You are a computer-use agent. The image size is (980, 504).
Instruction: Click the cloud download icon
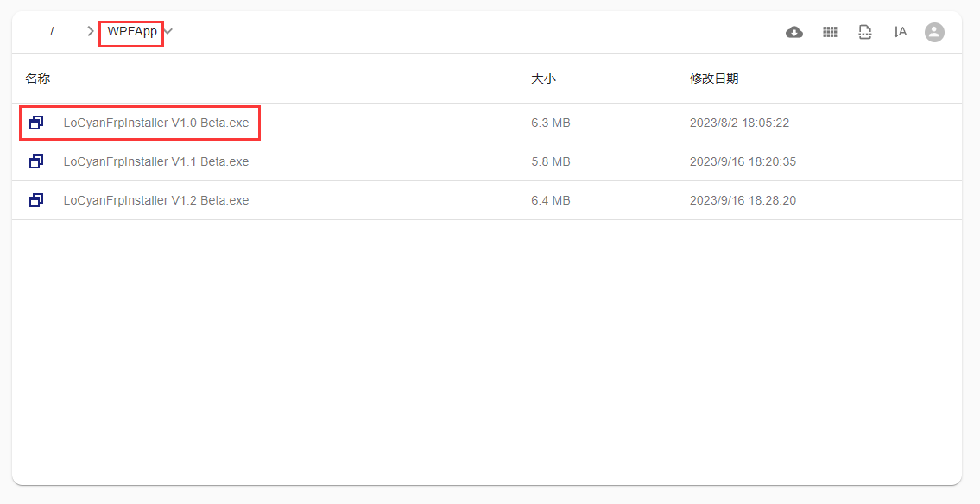794,32
